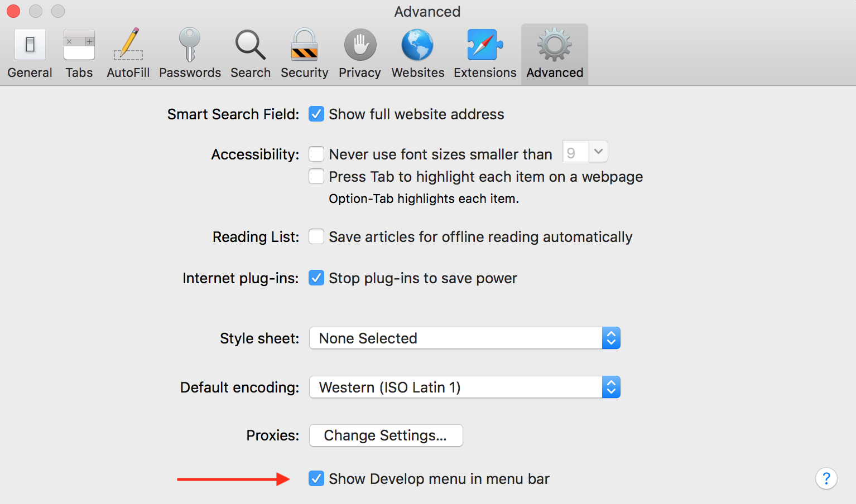Open Passwords preferences via key icon
The image size is (856, 504).
point(190,45)
